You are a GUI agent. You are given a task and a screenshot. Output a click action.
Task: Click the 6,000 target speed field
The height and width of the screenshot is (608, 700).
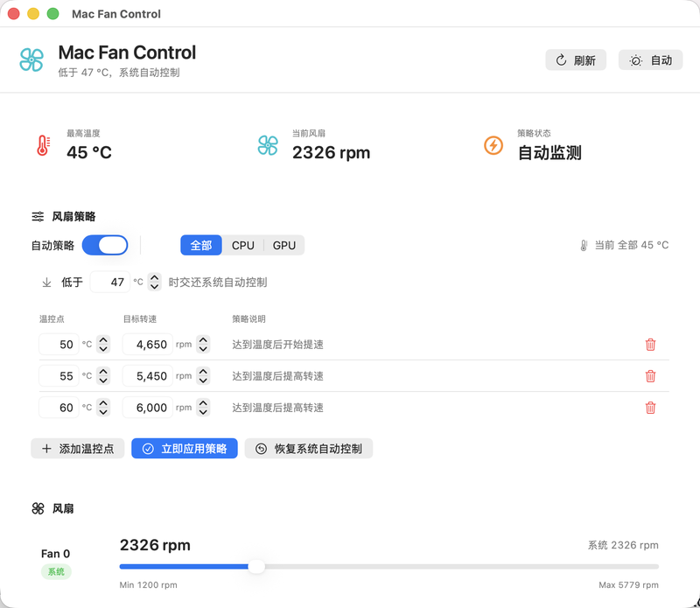tap(148, 407)
